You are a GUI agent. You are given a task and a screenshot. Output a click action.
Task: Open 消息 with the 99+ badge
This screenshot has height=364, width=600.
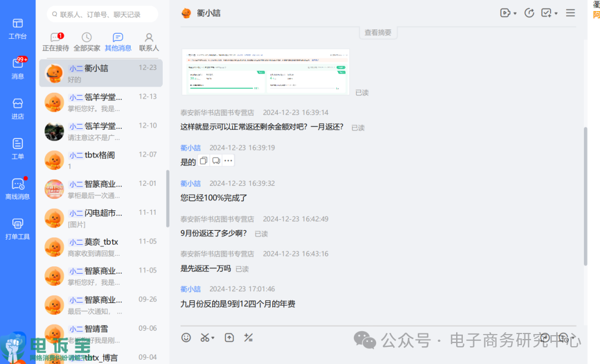click(17, 67)
